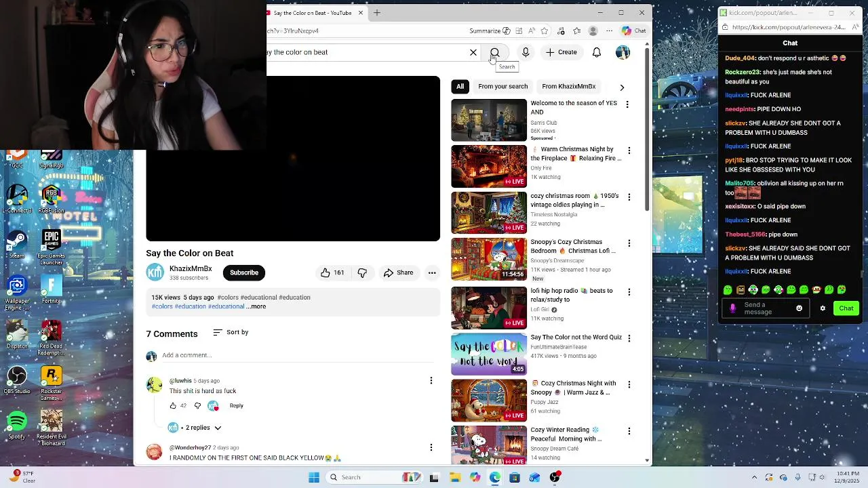
Task: Open a new browser tab
Action: point(377,12)
